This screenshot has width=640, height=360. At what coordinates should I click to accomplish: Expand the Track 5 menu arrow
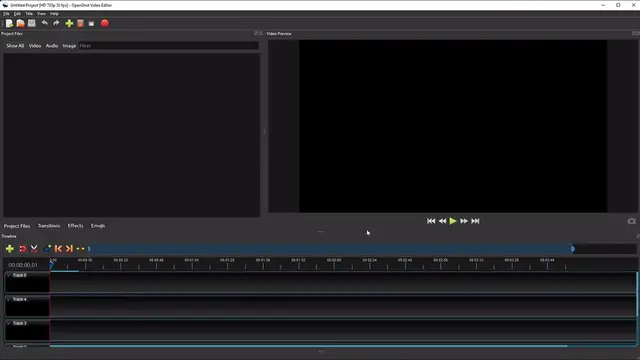pyautogui.click(x=9, y=275)
